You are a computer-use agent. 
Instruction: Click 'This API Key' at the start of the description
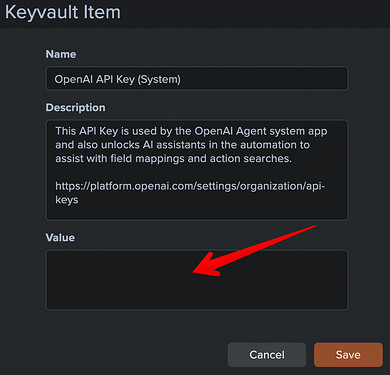tap(87, 131)
